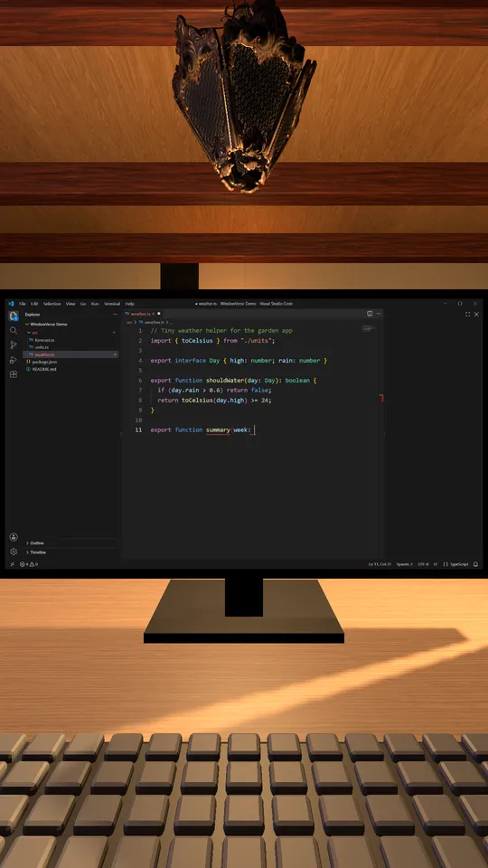Click the shouldWater function name

pyautogui.click(x=223, y=381)
